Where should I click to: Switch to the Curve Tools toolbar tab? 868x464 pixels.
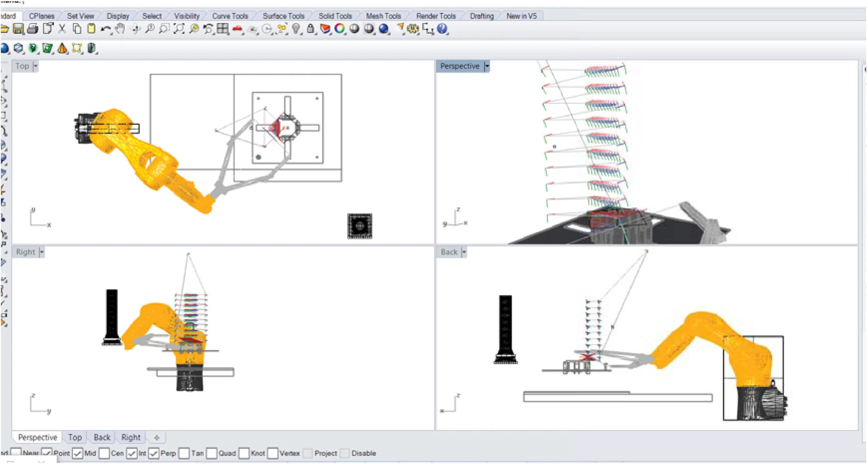click(x=230, y=16)
